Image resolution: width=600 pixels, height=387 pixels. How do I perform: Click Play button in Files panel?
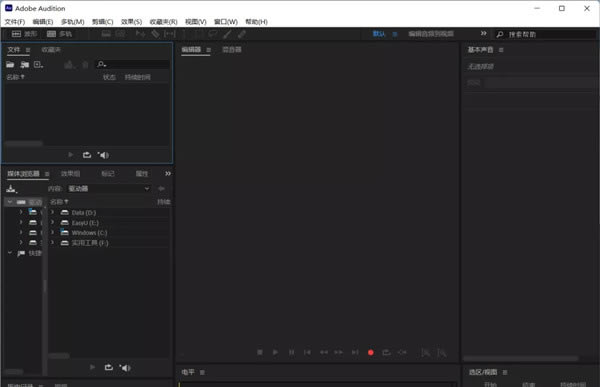(x=70, y=155)
